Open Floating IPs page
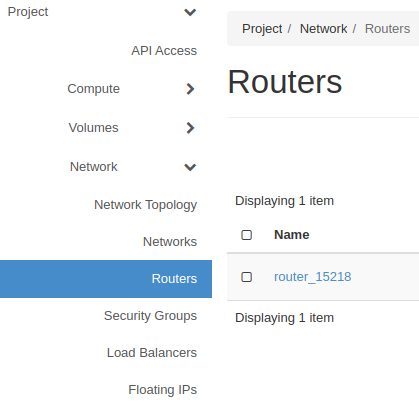The image size is (419, 409). 163,390
